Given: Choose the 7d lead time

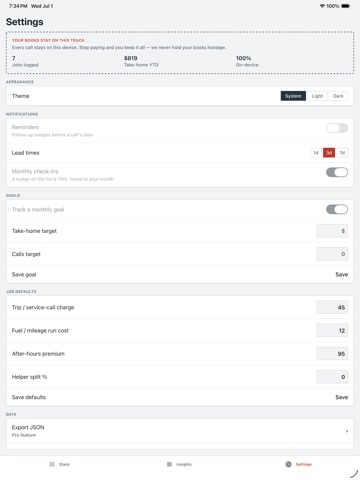Looking at the screenshot, I should pos(342,153).
